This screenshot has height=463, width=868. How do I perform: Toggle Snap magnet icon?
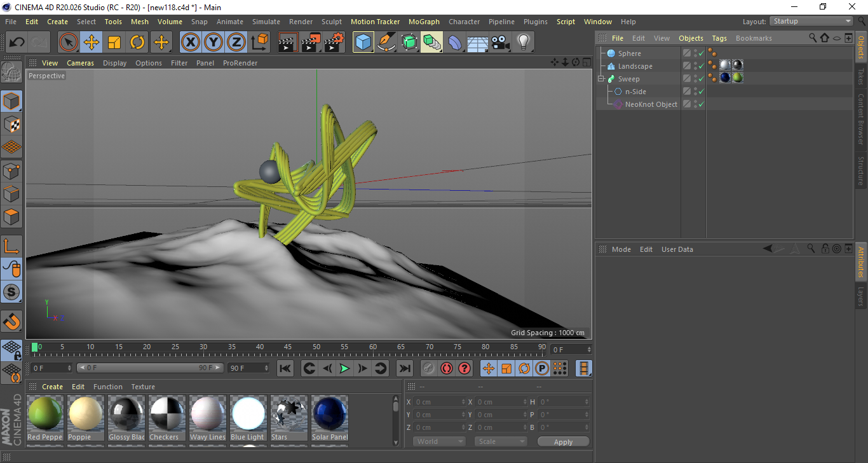click(x=11, y=321)
